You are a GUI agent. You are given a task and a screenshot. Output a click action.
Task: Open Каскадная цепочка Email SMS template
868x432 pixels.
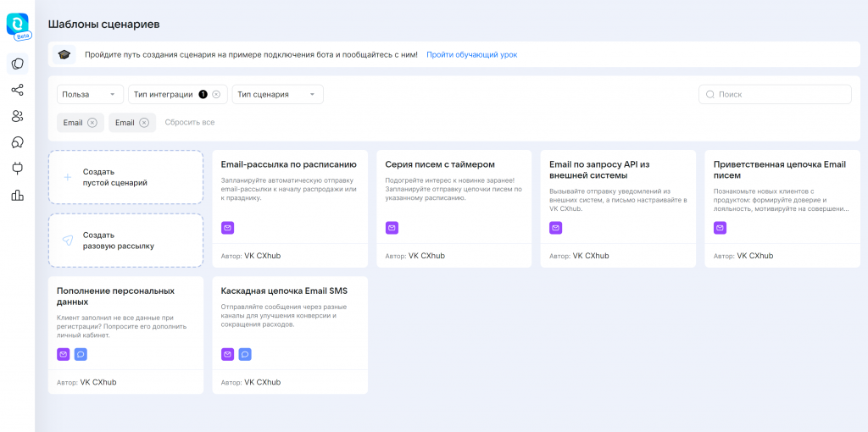[290, 335]
